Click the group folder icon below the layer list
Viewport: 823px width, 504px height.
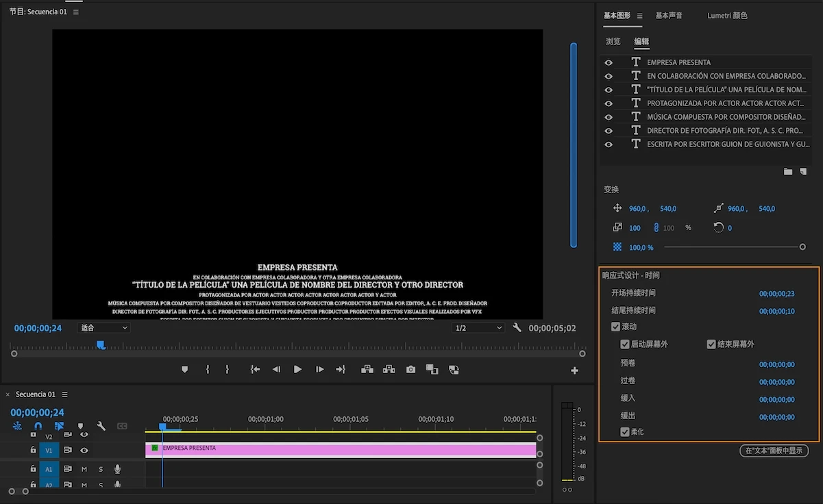tap(788, 171)
